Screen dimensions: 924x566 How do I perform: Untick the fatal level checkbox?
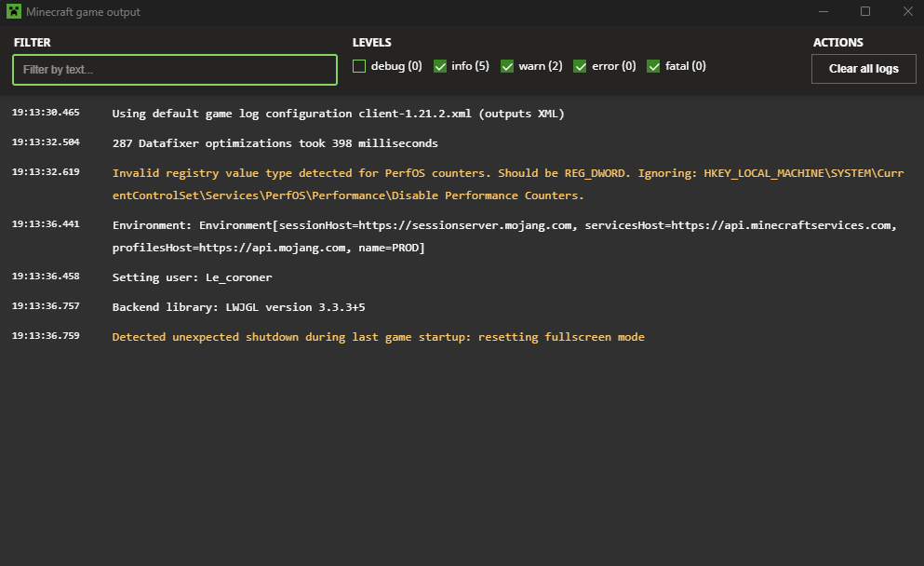pos(653,66)
